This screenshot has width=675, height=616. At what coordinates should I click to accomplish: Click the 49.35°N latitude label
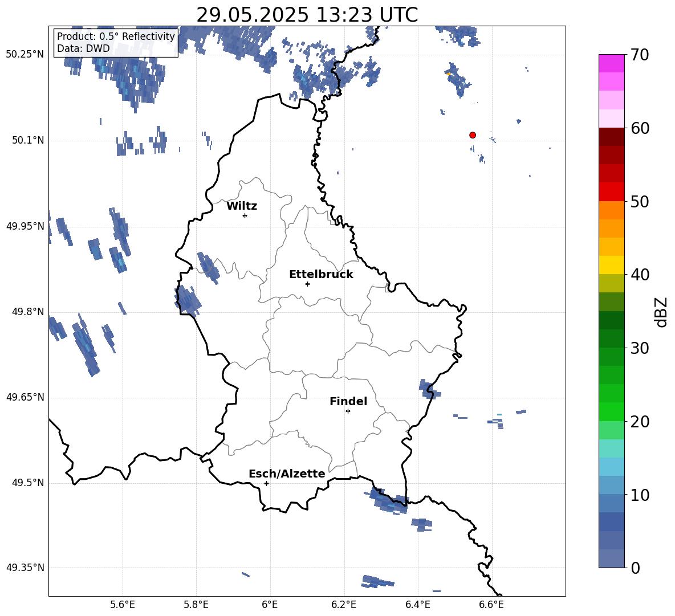click(25, 568)
